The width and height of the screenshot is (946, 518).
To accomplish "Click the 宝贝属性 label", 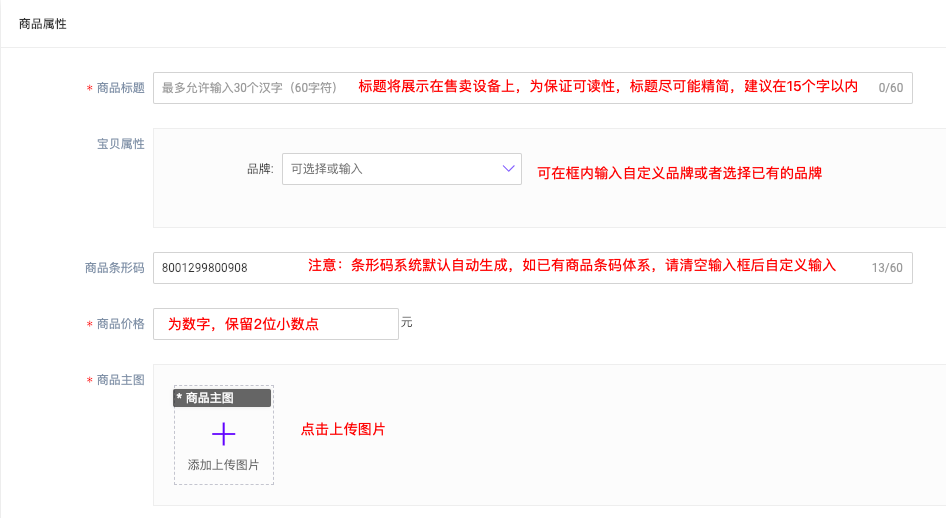I will click(x=121, y=144).
